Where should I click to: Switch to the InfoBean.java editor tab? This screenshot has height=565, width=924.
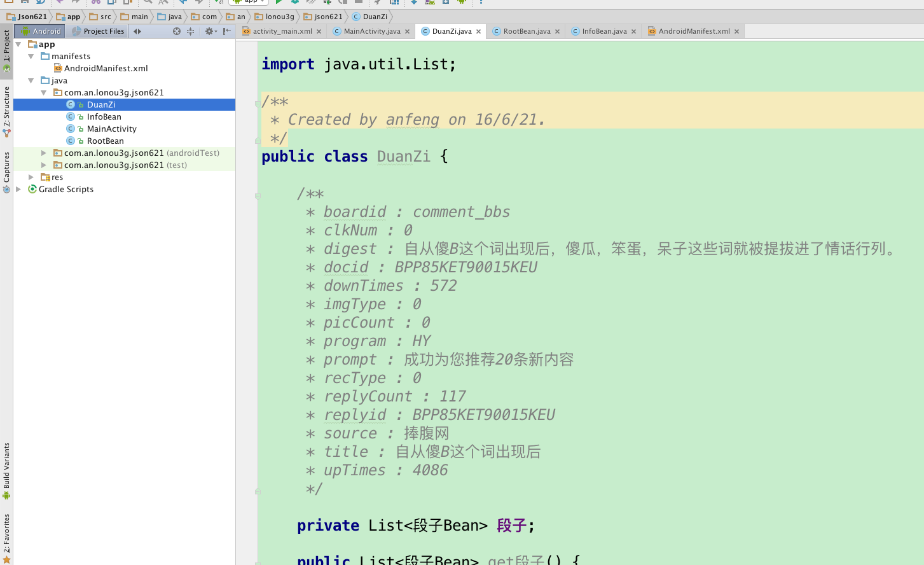(604, 31)
